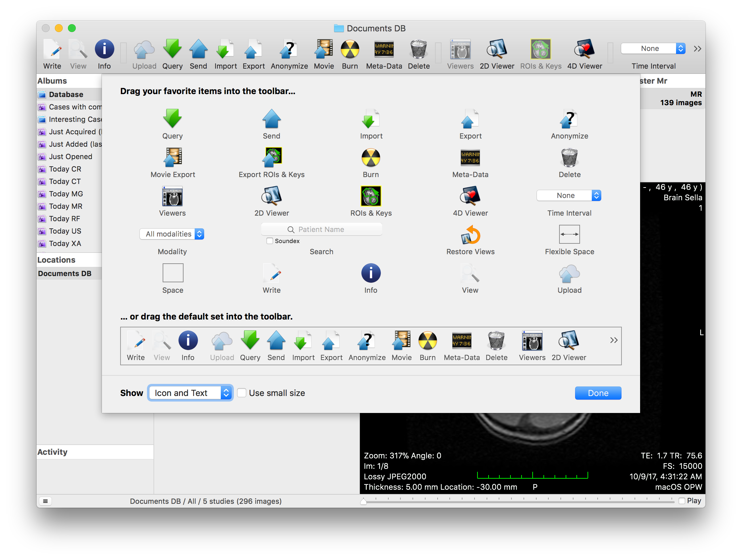The width and height of the screenshot is (742, 560).
Task: Select the Today MR album
Action: 69,206
